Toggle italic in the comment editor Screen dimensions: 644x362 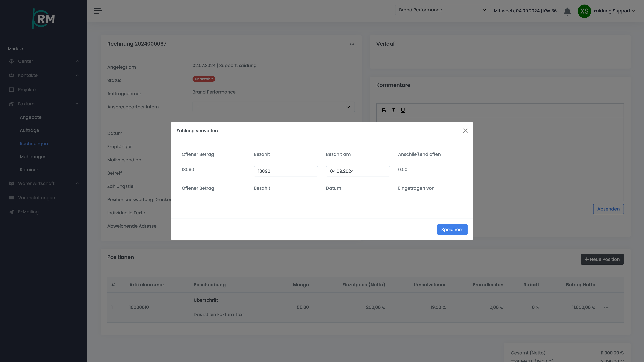[393, 110]
